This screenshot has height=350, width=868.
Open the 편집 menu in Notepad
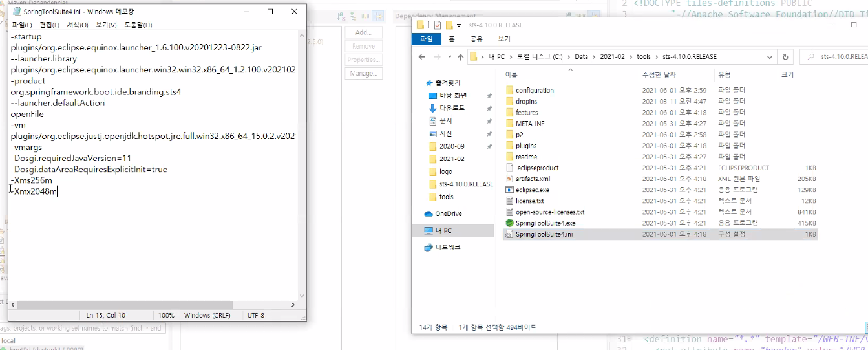(x=50, y=25)
